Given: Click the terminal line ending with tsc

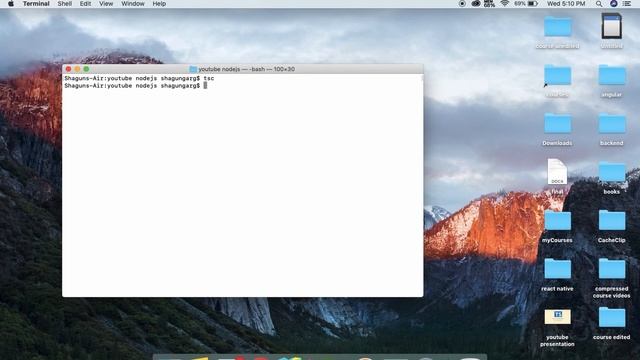Looking at the screenshot, I should (x=139, y=78).
